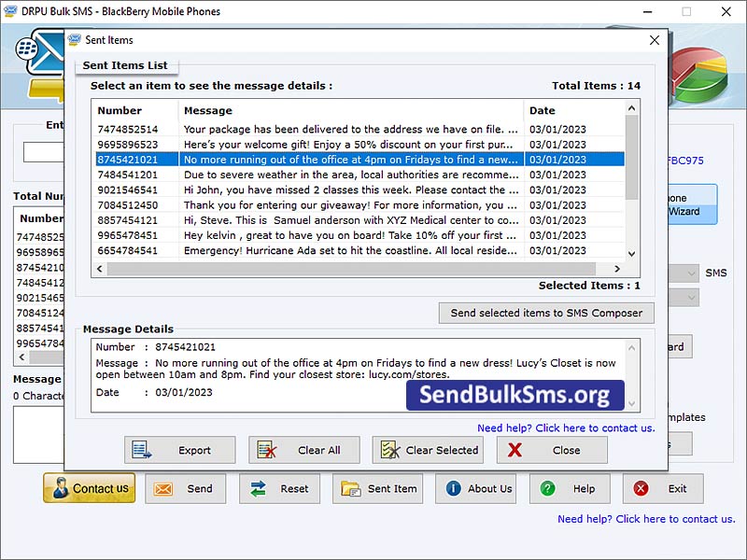Select the Hurricane Ada emergency message row
Image resolution: width=747 pixels, height=560 pixels.
350,250
